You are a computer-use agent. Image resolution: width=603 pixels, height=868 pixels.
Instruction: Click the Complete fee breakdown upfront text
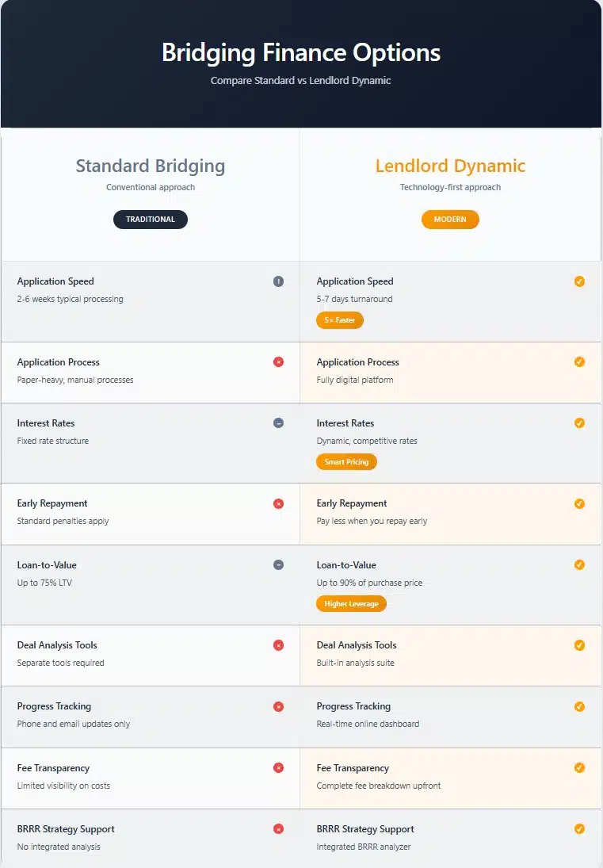379,786
